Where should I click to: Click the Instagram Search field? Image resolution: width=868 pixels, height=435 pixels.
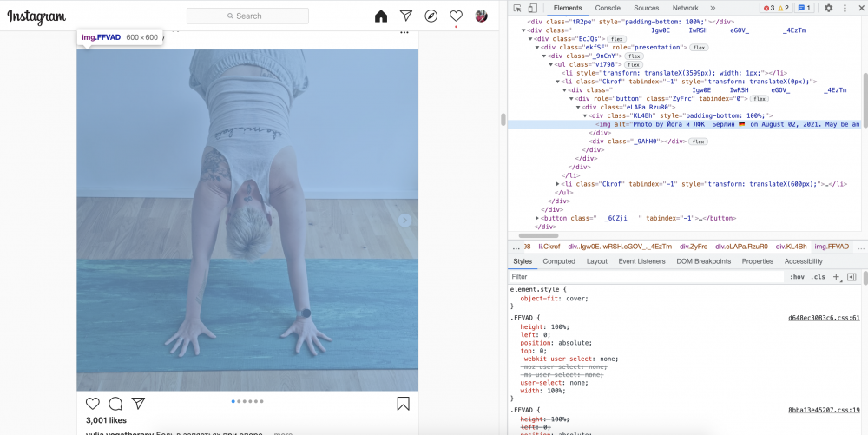pos(247,16)
